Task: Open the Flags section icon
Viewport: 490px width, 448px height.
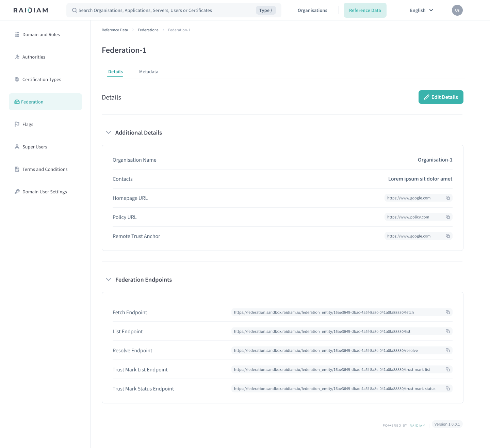Action: pyautogui.click(x=17, y=124)
